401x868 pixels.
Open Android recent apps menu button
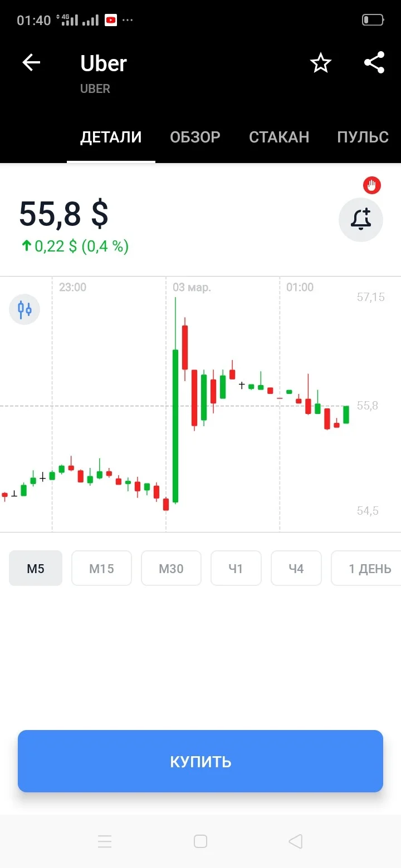tap(105, 841)
